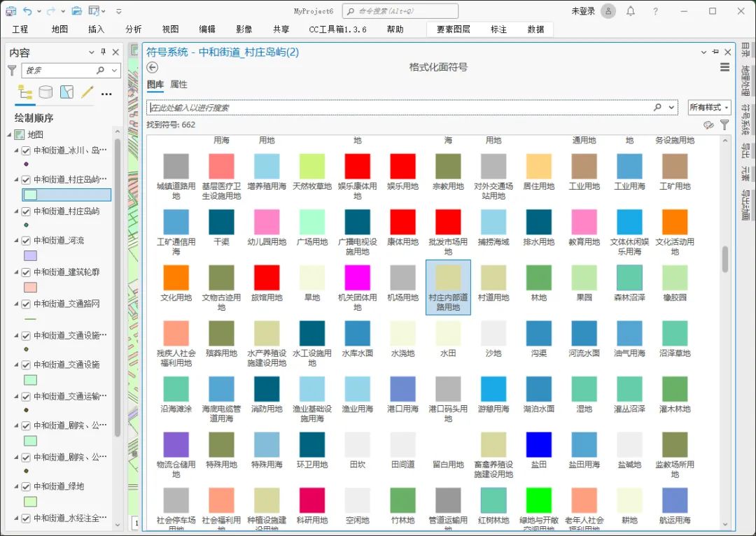Image resolution: width=756 pixels, height=536 pixels.
Task: Click the redo arrow in quick access toolbar
Action: click(50, 11)
